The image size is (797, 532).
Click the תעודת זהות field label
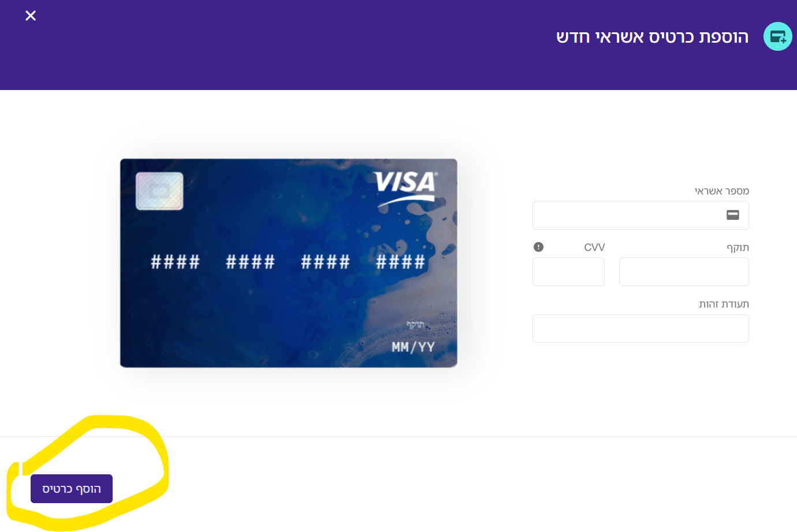click(x=724, y=304)
